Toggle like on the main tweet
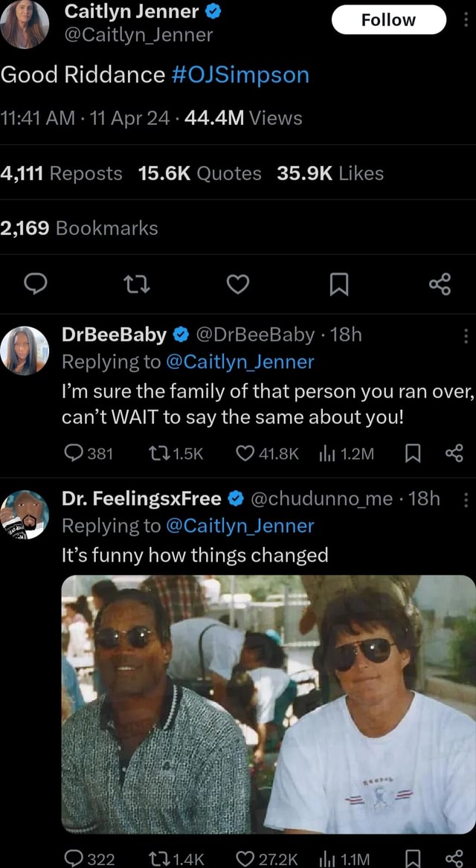 (x=238, y=283)
